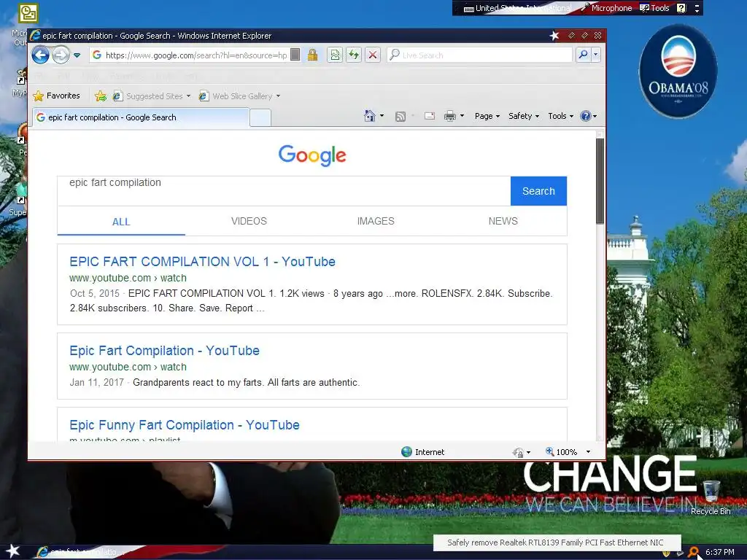Click the page vertical scrollbar thumb
This screenshot has width=747, height=560.
600,181
